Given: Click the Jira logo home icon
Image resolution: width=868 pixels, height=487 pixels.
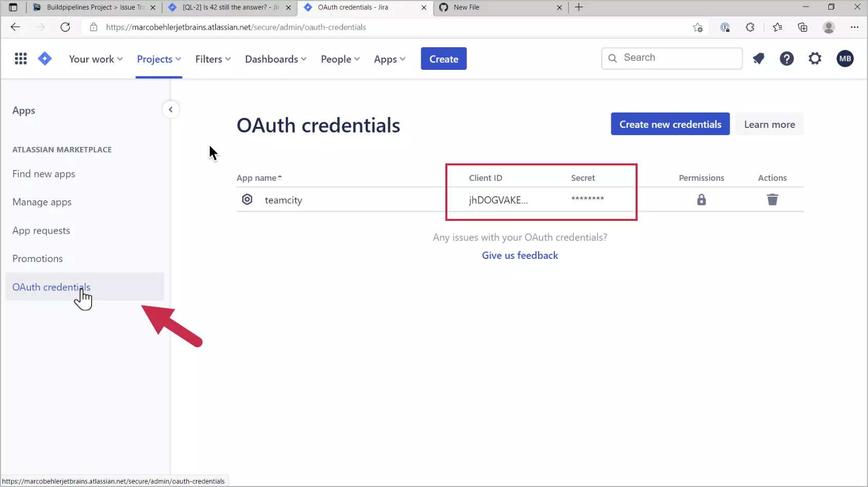Looking at the screenshot, I should point(45,59).
